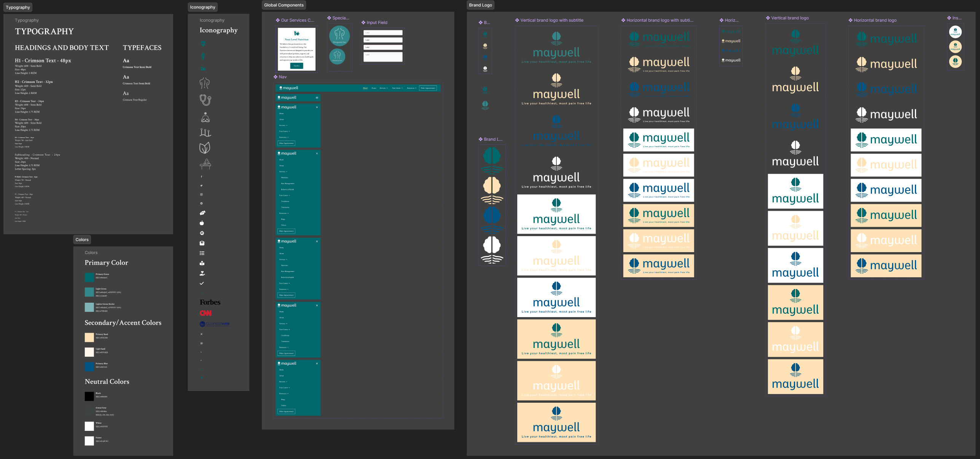Close the first expanded mobile nav menu

tap(317, 107)
